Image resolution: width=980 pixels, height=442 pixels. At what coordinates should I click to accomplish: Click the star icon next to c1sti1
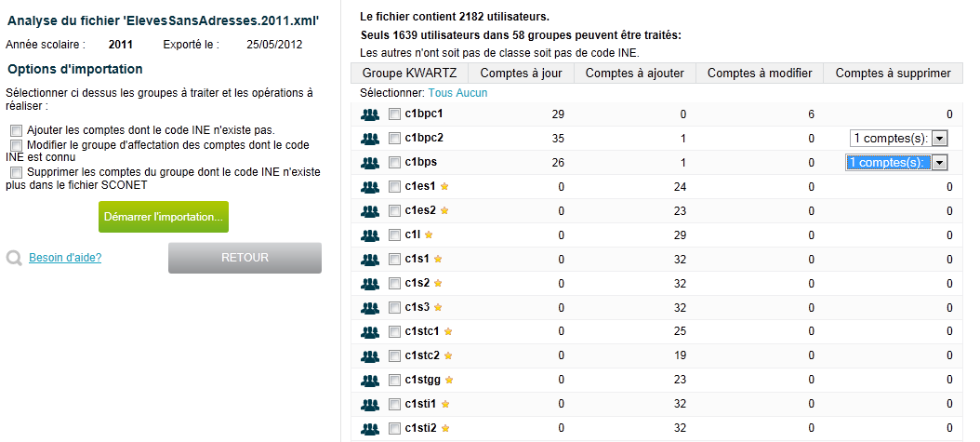click(445, 404)
